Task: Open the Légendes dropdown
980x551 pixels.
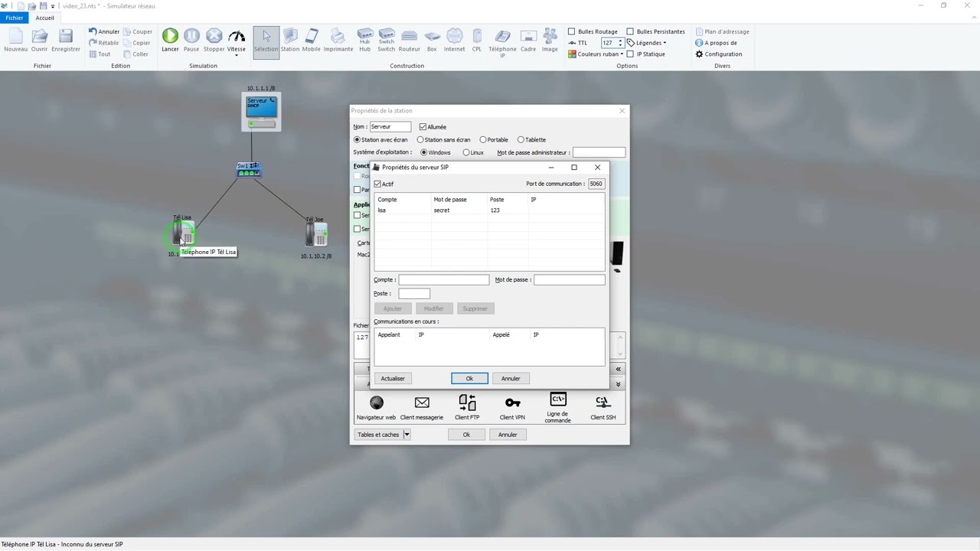Action: pos(645,43)
